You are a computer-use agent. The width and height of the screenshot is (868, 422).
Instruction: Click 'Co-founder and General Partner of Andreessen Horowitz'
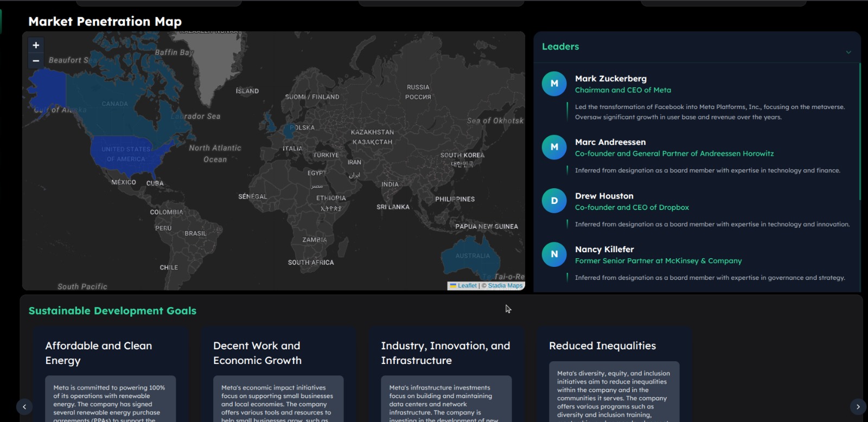point(674,154)
